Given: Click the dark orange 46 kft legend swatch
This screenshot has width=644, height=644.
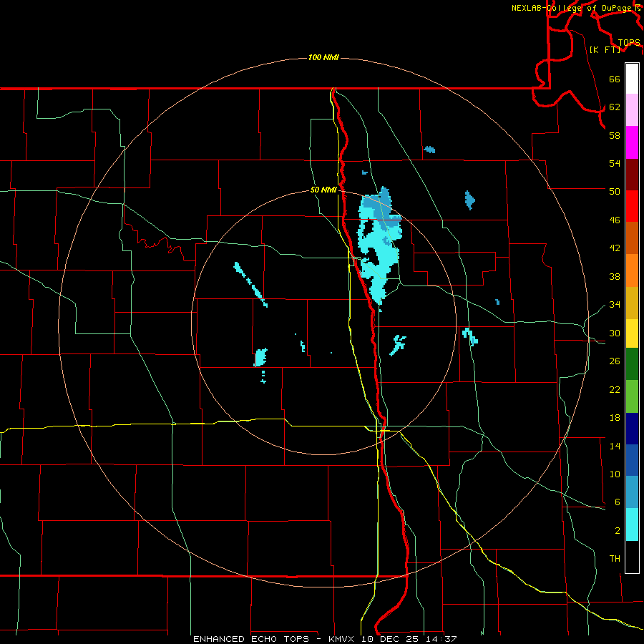Looking at the screenshot, I should (632, 238).
